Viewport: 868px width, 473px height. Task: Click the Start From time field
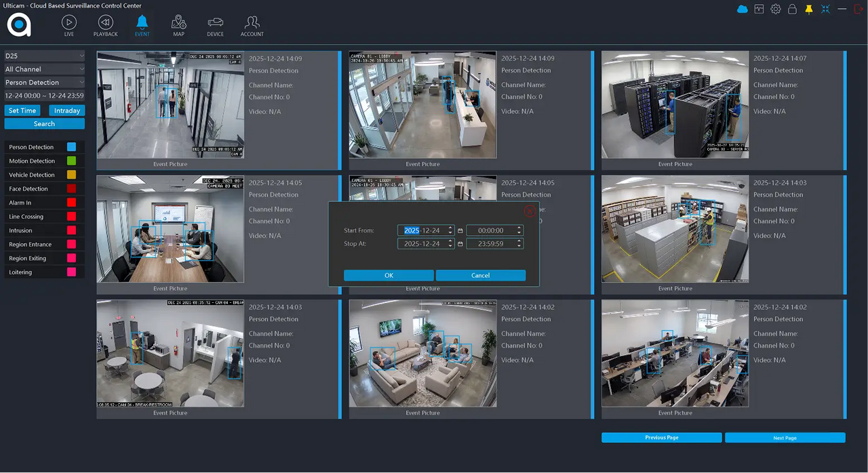[490, 230]
